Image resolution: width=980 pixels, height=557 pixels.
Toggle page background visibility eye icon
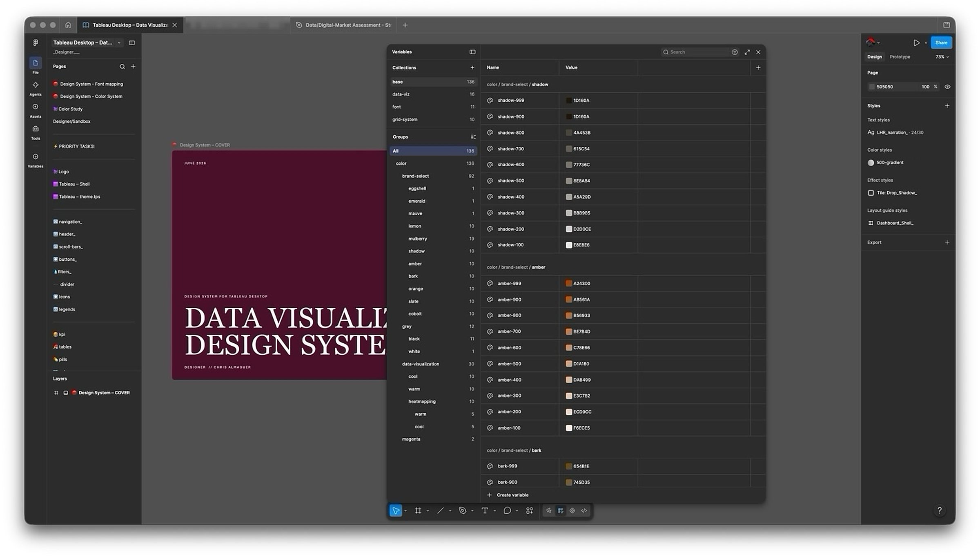pyautogui.click(x=947, y=87)
